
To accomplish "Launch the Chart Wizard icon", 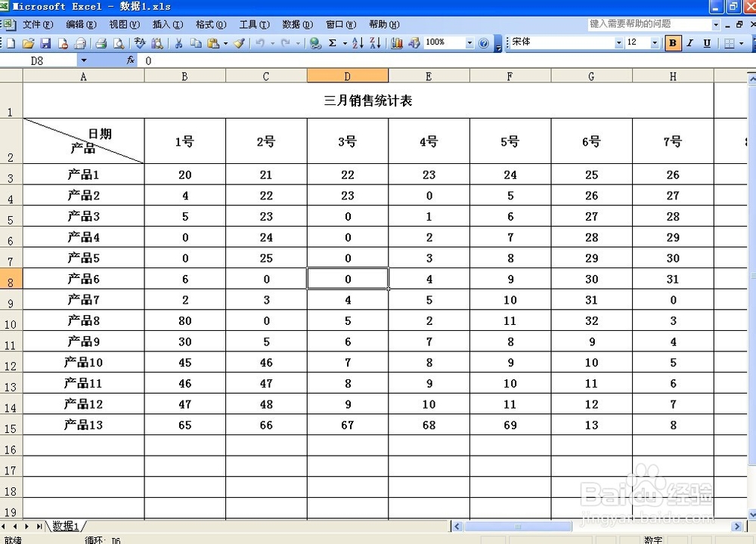I will click(x=396, y=43).
